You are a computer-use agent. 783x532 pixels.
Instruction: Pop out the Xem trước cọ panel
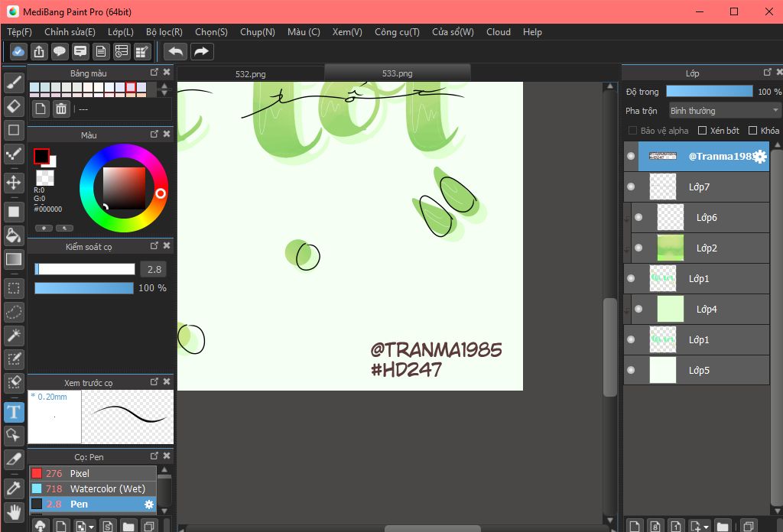click(x=154, y=381)
